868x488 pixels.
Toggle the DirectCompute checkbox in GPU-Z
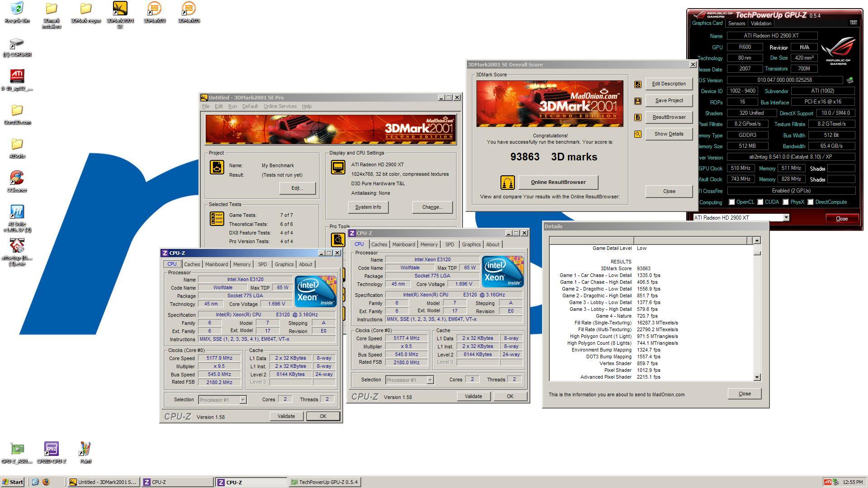pyautogui.click(x=810, y=202)
